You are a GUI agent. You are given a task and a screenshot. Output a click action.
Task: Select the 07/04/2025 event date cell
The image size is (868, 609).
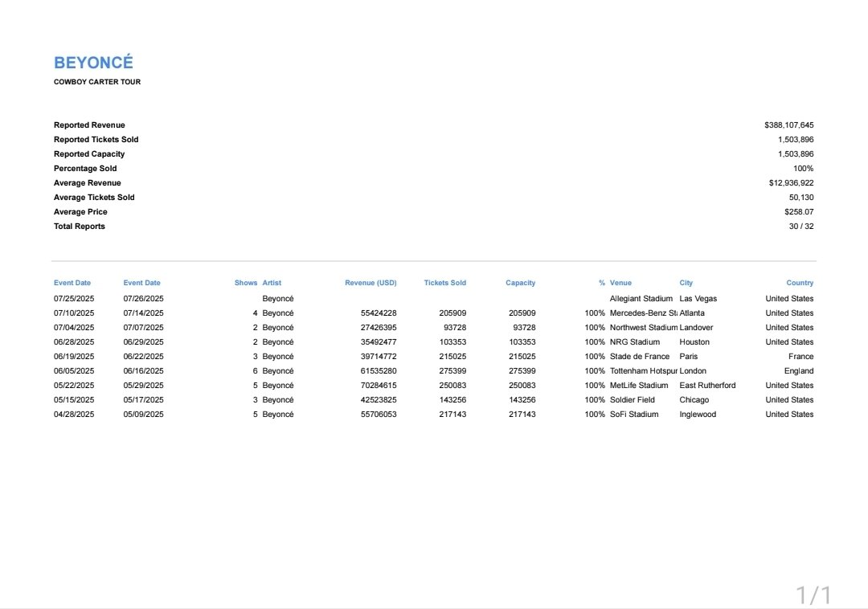pyautogui.click(x=74, y=328)
